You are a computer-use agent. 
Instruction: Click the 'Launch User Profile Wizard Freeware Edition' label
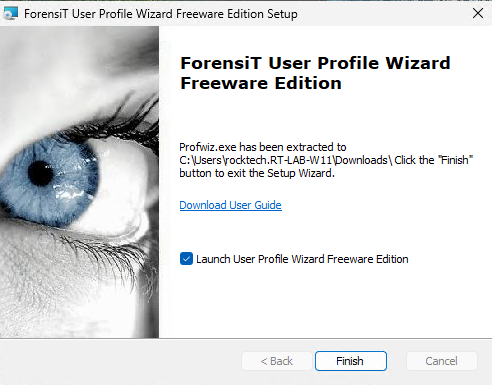pyautogui.click(x=302, y=259)
